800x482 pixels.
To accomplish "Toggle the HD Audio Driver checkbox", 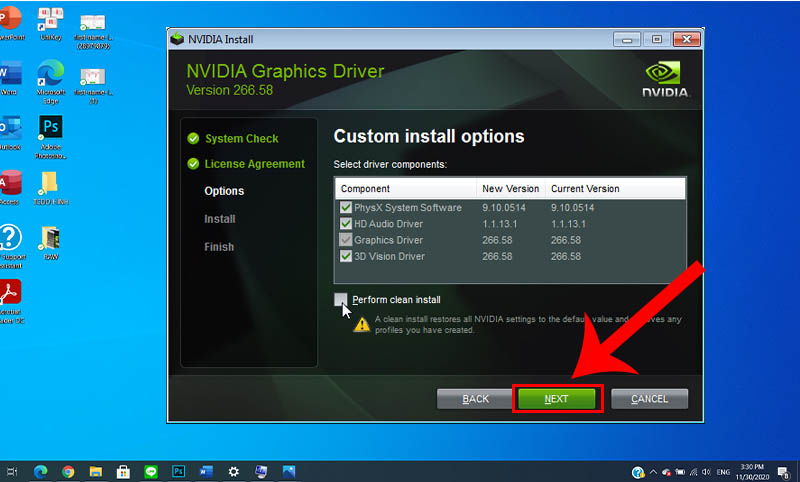I will click(x=346, y=224).
